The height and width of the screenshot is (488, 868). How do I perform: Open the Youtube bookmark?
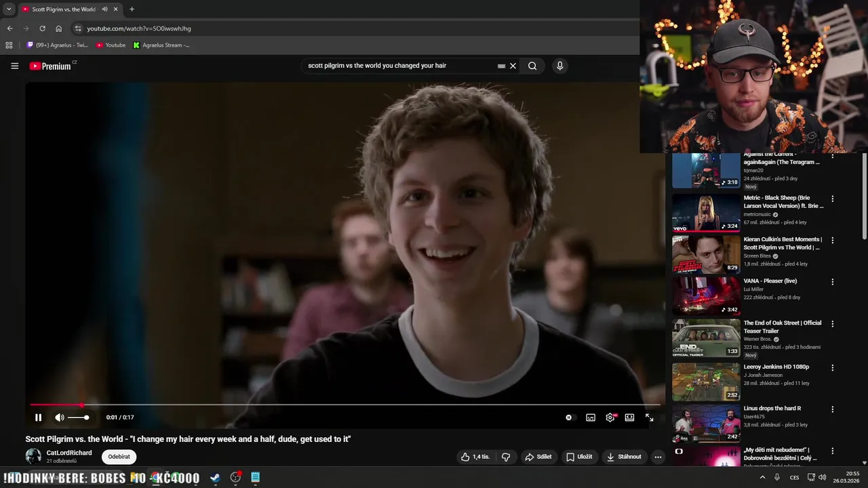(x=111, y=45)
